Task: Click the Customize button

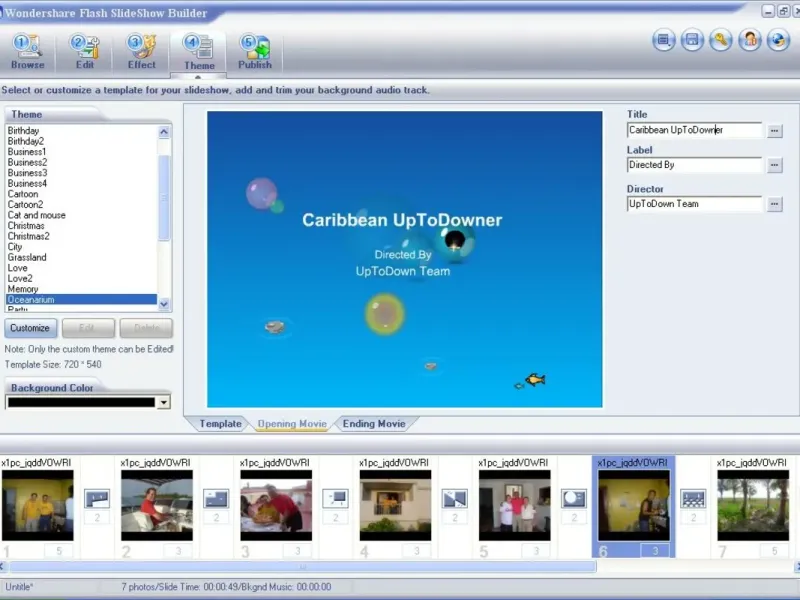Action: [30, 328]
